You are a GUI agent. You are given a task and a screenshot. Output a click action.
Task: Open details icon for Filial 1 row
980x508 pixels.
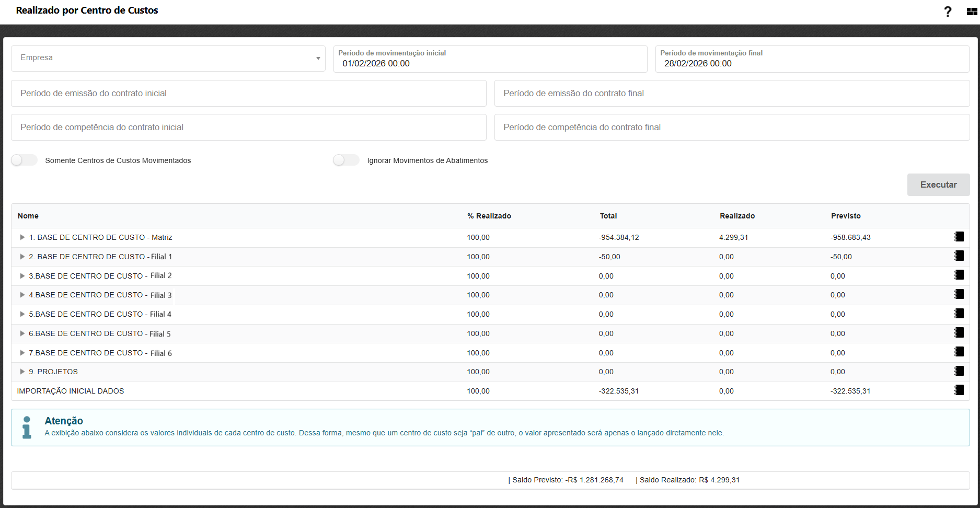959,256
